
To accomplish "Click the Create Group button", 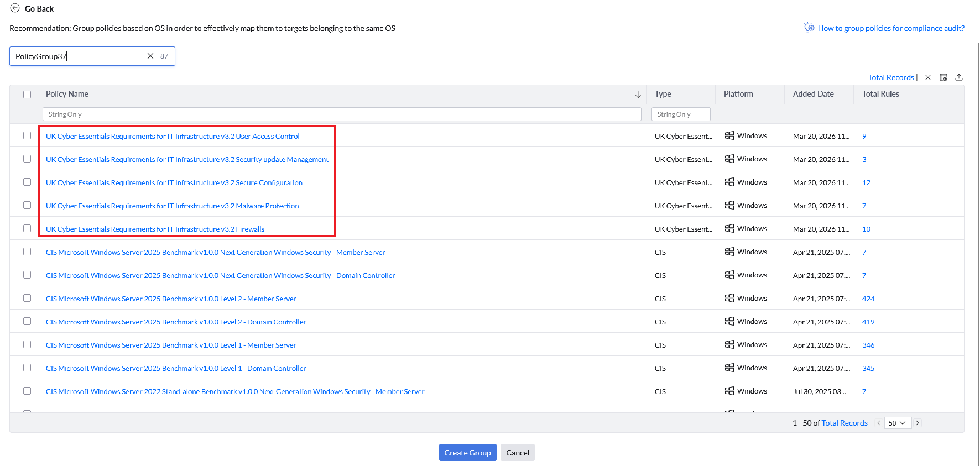I will coord(467,453).
